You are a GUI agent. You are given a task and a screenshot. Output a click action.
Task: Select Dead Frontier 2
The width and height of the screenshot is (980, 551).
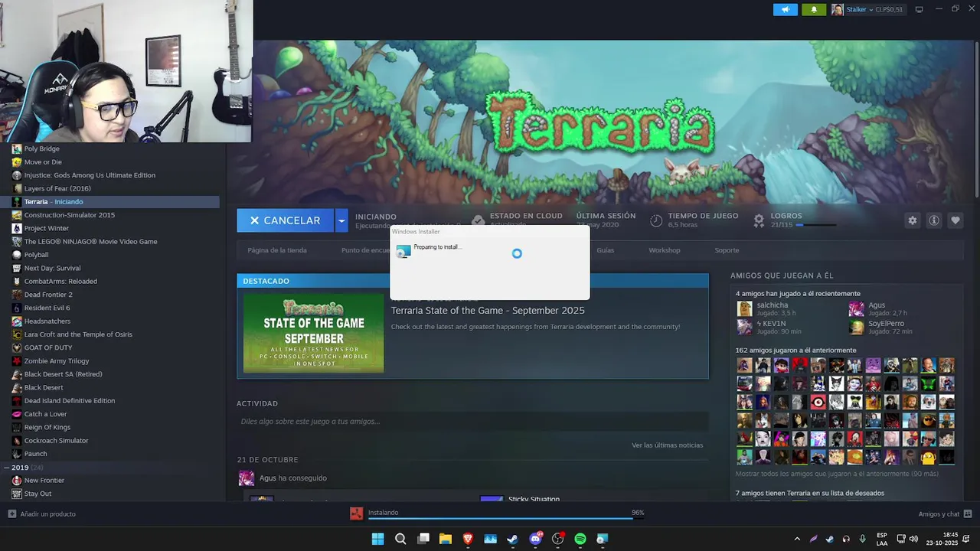coord(48,295)
